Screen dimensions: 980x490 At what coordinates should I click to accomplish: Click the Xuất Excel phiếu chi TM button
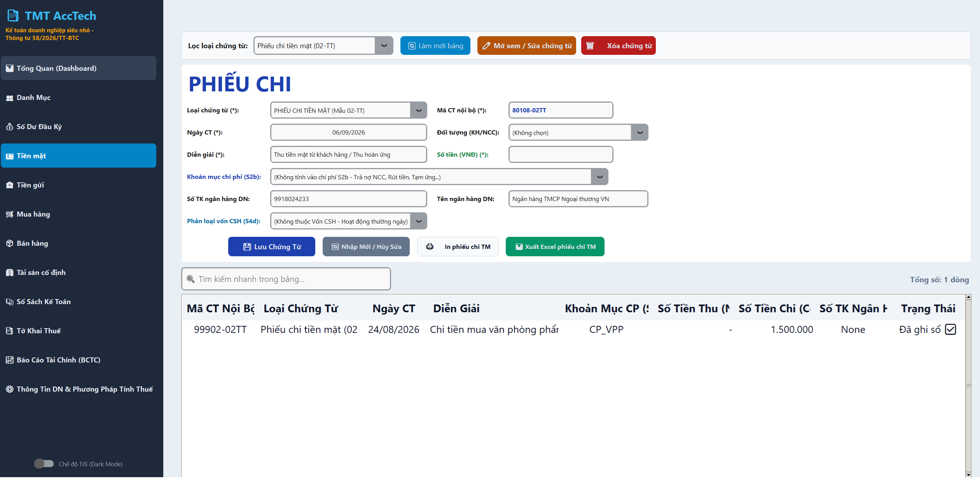click(x=555, y=247)
